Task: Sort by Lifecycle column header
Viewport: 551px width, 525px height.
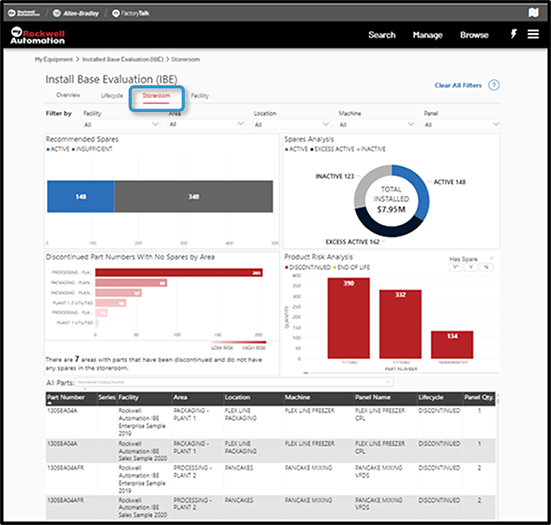Action: point(430,397)
